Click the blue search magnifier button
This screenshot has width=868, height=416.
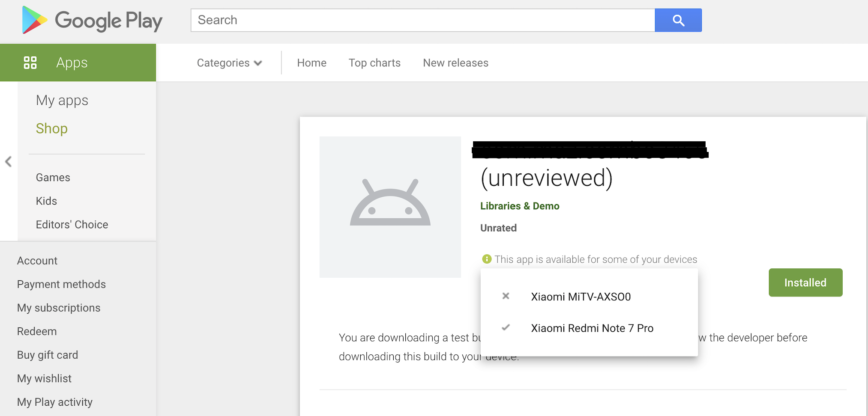click(x=678, y=20)
